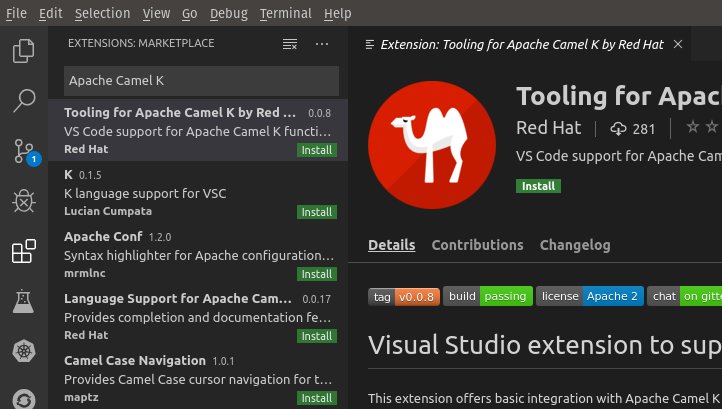
Task: Open the Debug menu
Action: (228, 14)
